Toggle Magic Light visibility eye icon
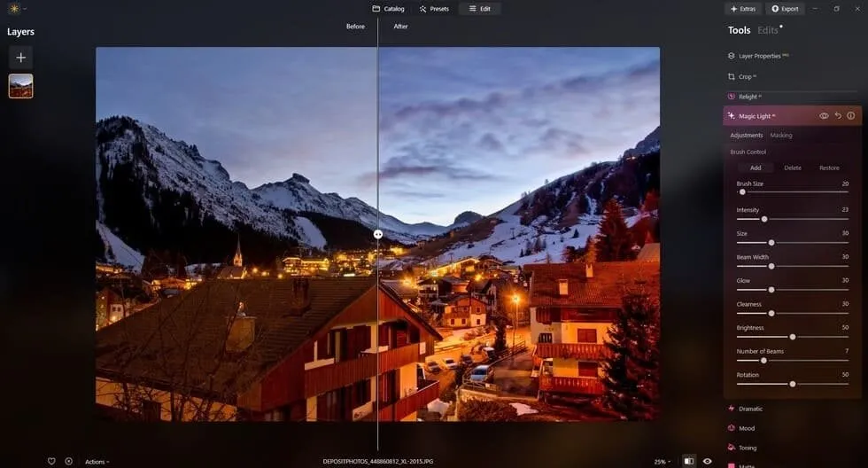 (824, 116)
